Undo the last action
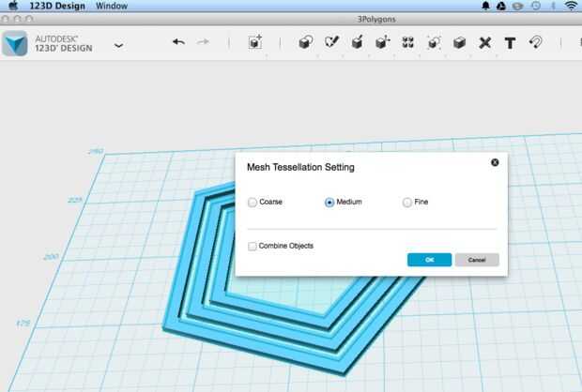The image size is (582, 392). 178,42
